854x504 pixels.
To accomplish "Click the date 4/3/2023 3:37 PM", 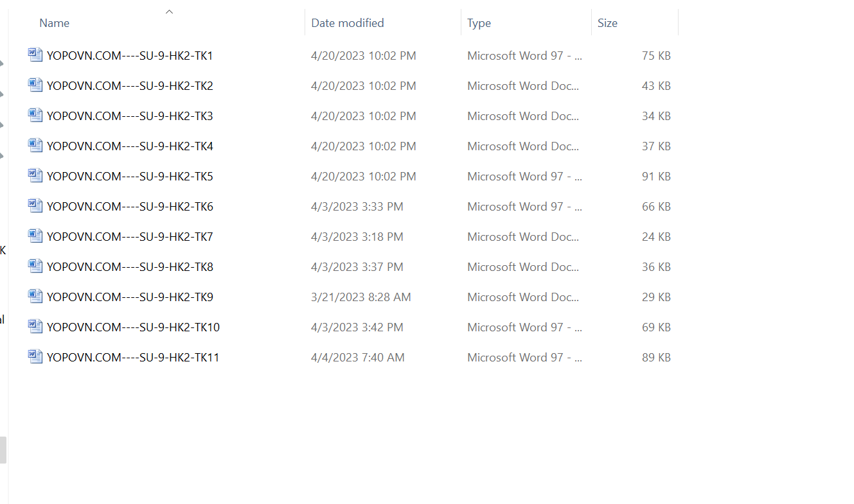I will (357, 267).
